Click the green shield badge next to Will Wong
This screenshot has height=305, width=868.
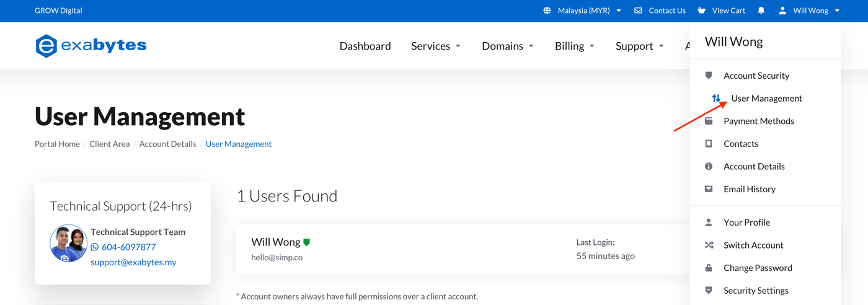click(306, 242)
